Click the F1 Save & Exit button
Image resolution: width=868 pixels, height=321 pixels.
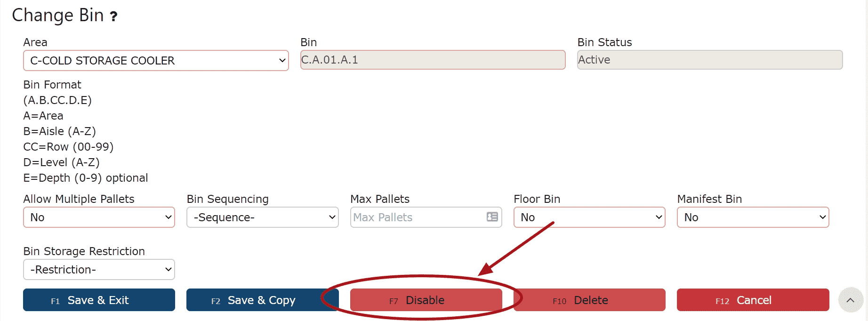(99, 300)
